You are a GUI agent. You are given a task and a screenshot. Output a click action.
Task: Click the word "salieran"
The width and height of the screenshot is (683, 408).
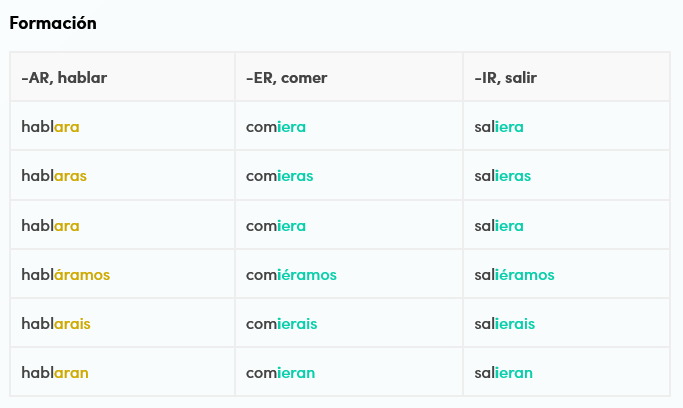(504, 373)
